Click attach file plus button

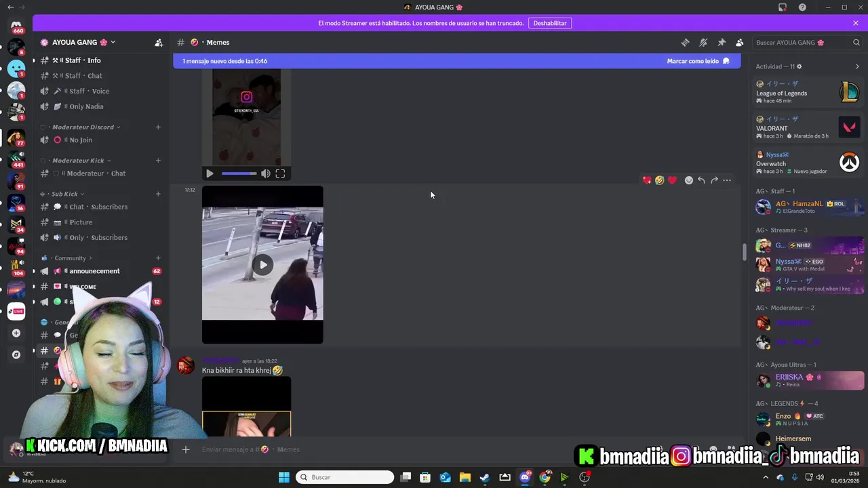(x=186, y=449)
